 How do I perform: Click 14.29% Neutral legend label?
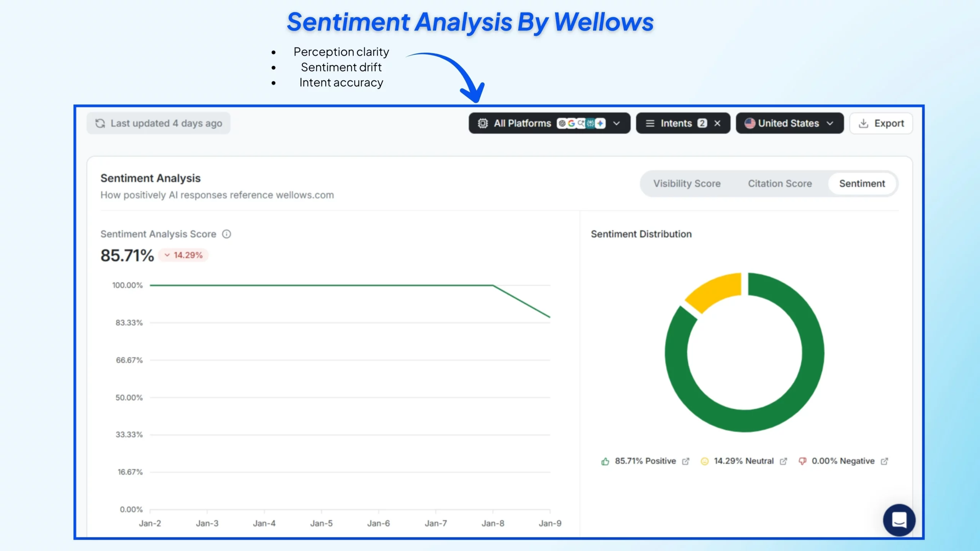(744, 461)
